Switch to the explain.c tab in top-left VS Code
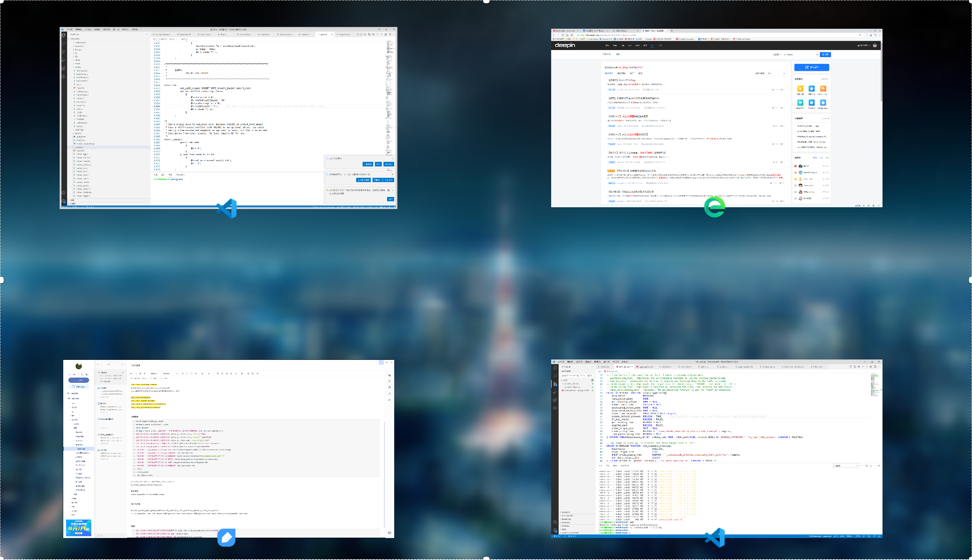The height and width of the screenshot is (560, 972). coord(264,35)
